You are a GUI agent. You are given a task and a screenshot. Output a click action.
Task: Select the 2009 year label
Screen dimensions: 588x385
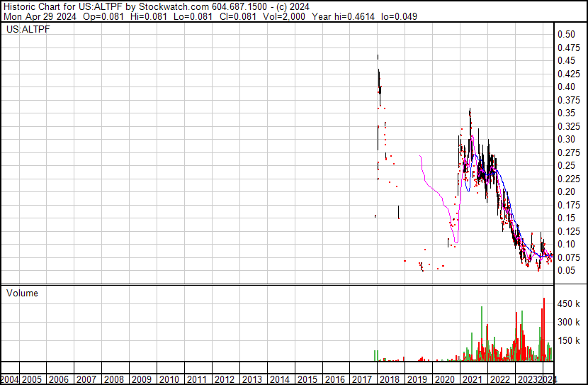click(x=142, y=379)
